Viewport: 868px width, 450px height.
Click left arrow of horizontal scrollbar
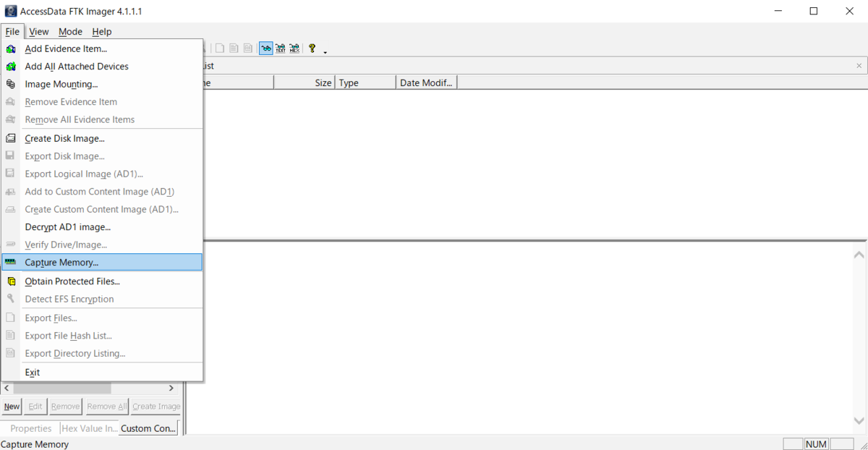point(7,389)
